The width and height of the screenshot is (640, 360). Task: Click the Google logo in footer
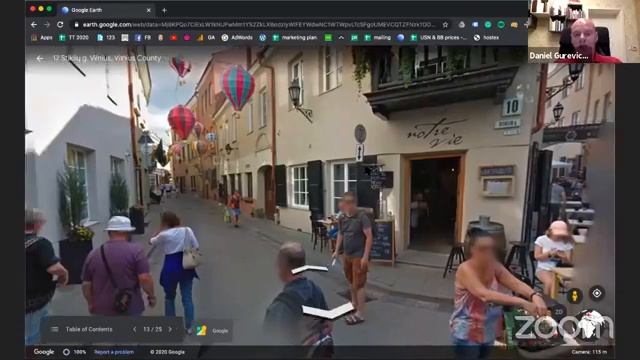[x=44, y=352]
